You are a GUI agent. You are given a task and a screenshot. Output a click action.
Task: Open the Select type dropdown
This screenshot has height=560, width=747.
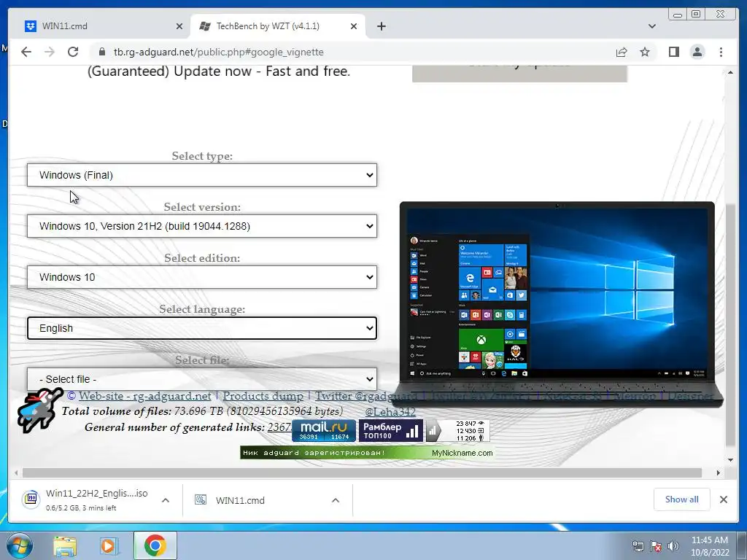pos(202,175)
